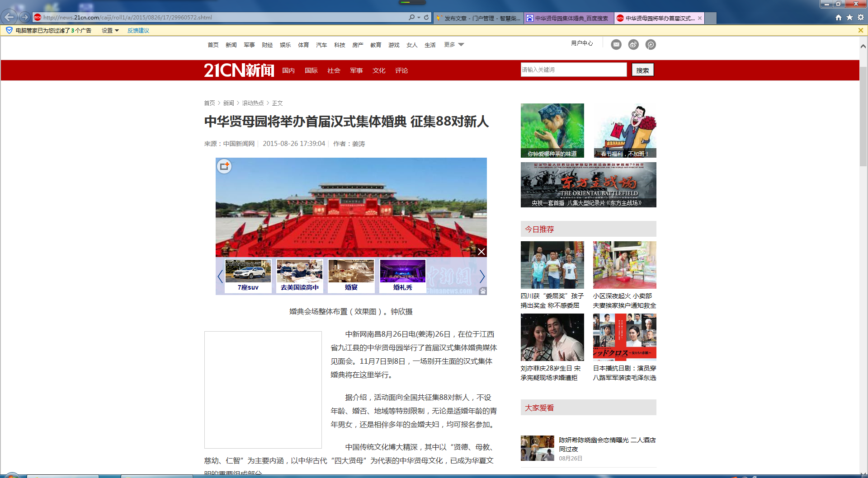Click the 21CN新闻 logo
Image resolution: width=868 pixels, height=478 pixels.
pos(239,70)
